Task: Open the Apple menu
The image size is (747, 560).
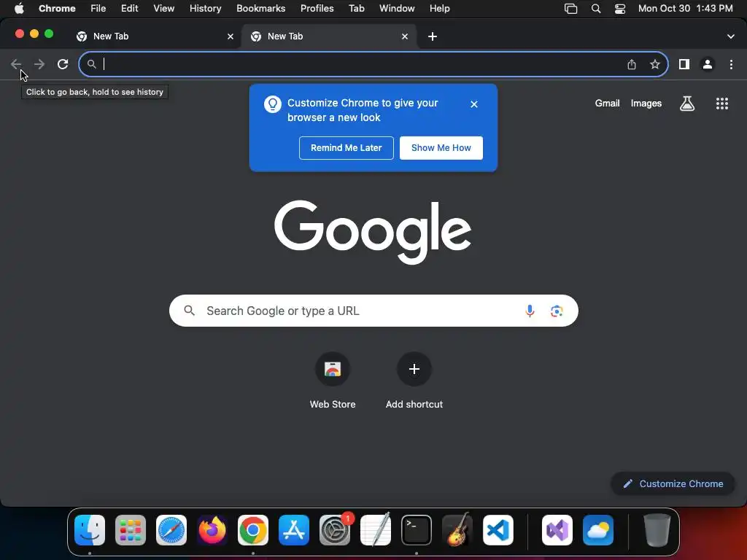Action: coord(19,9)
